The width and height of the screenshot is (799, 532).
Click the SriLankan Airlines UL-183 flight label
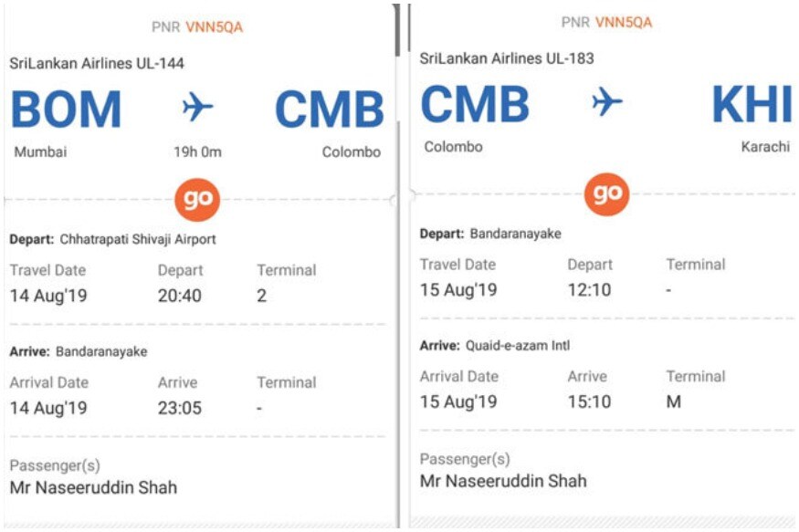pyautogui.click(x=507, y=58)
